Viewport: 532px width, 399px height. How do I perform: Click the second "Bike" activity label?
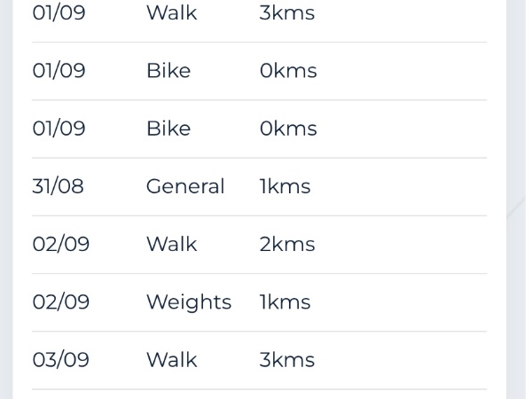click(x=168, y=129)
